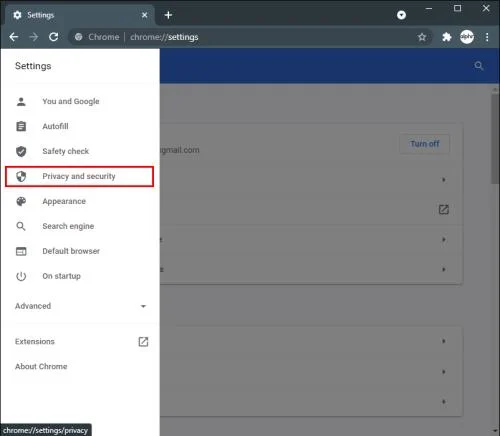Search settings with the magnifier icon
Viewport: 500px width, 436px height.
click(479, 66)
